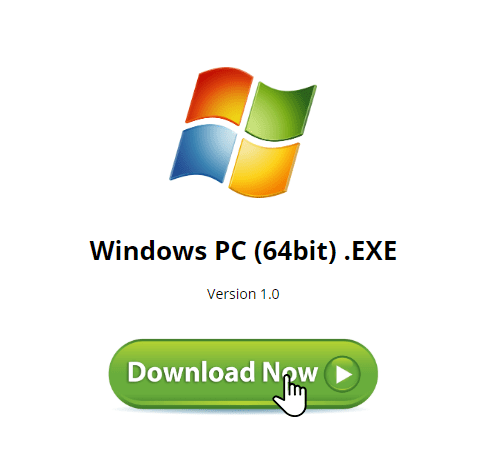Select the blue pane of the Windows logo
Image resolution: width=499 pixels, height=463 pixels.
coord(203,153)
